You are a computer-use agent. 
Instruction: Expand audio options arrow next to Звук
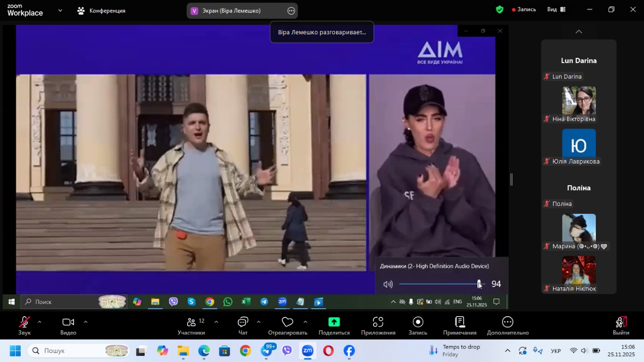tap(39, 322)
